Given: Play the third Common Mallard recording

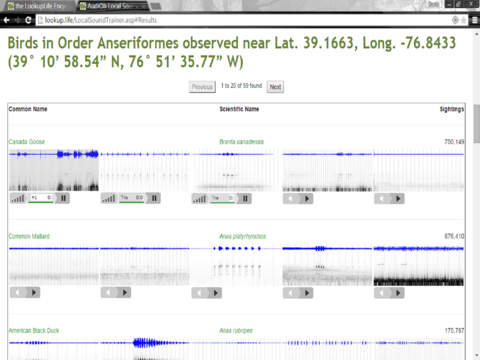Looking at the screenshot, I should click(216, 293).
